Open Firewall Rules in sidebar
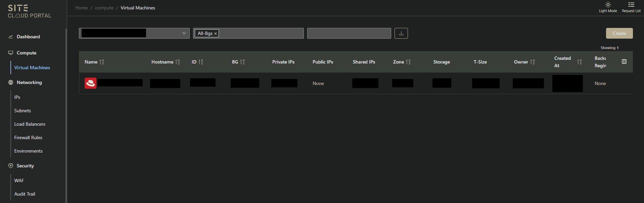644x203 pixels. click(28, 137)
